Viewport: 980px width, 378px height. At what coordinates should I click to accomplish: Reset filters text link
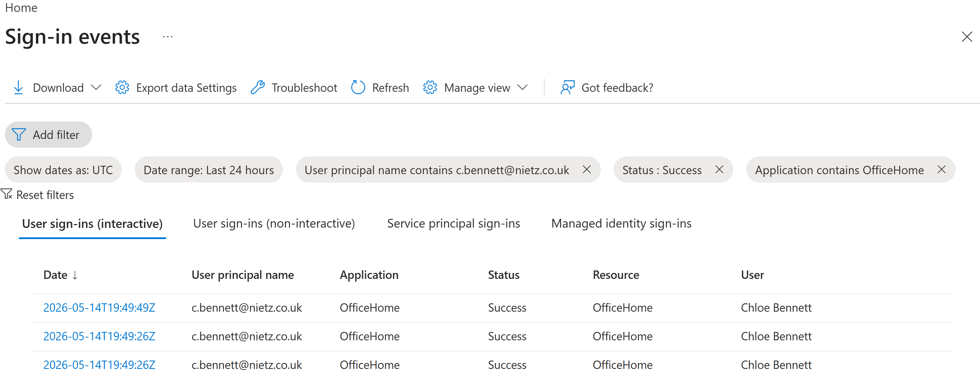[x=45, y=195]
